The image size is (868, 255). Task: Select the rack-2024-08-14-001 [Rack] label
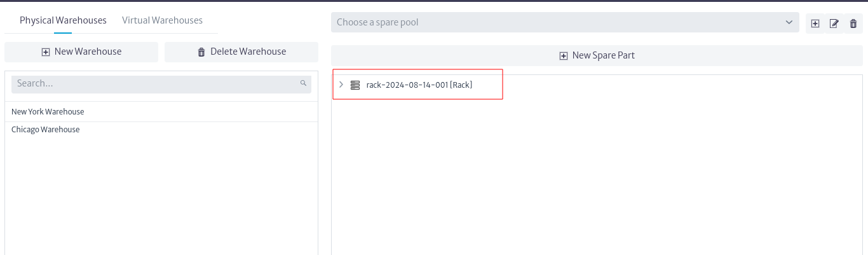(419, 85)
